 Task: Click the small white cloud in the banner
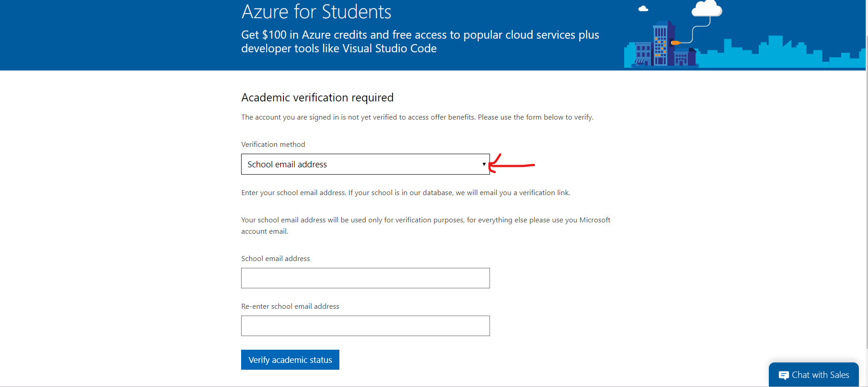pos(643,9)
